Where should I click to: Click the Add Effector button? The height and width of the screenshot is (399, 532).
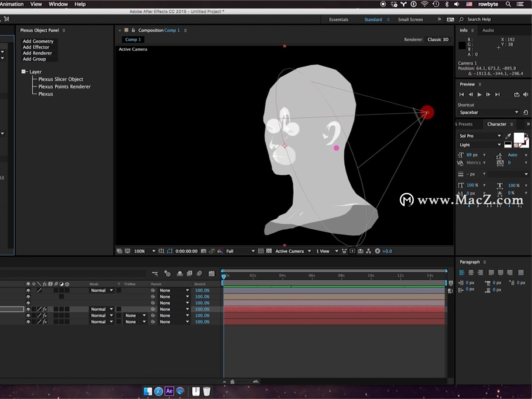coord(35,47)
